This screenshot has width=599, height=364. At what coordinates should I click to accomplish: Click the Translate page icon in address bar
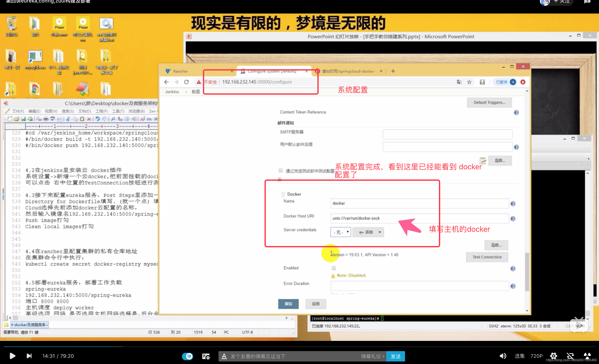tap(459, 82)
